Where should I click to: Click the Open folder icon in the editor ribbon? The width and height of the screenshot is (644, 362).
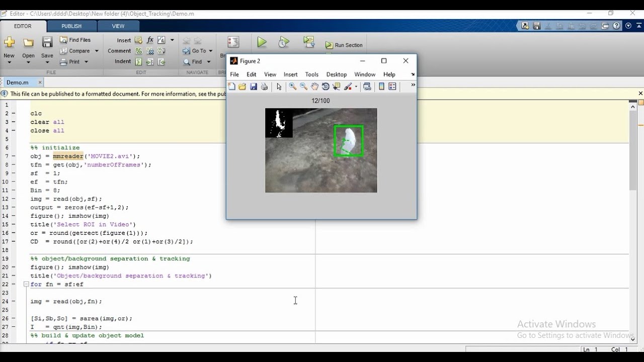[28, 43]
